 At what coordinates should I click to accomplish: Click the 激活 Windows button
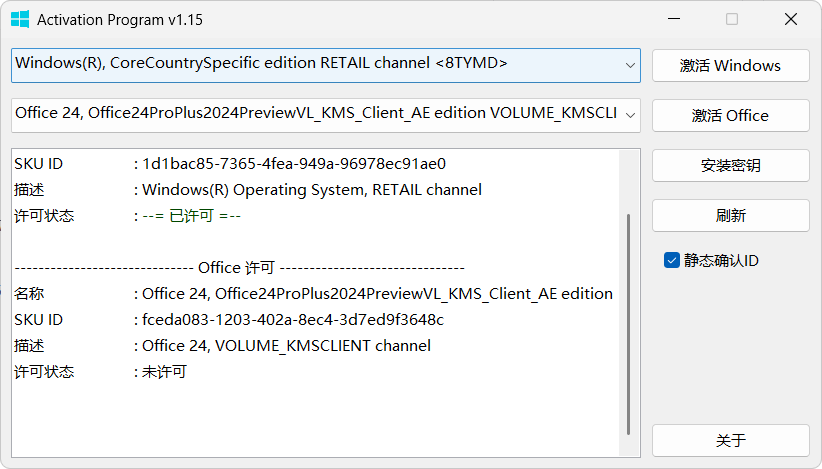730,66
